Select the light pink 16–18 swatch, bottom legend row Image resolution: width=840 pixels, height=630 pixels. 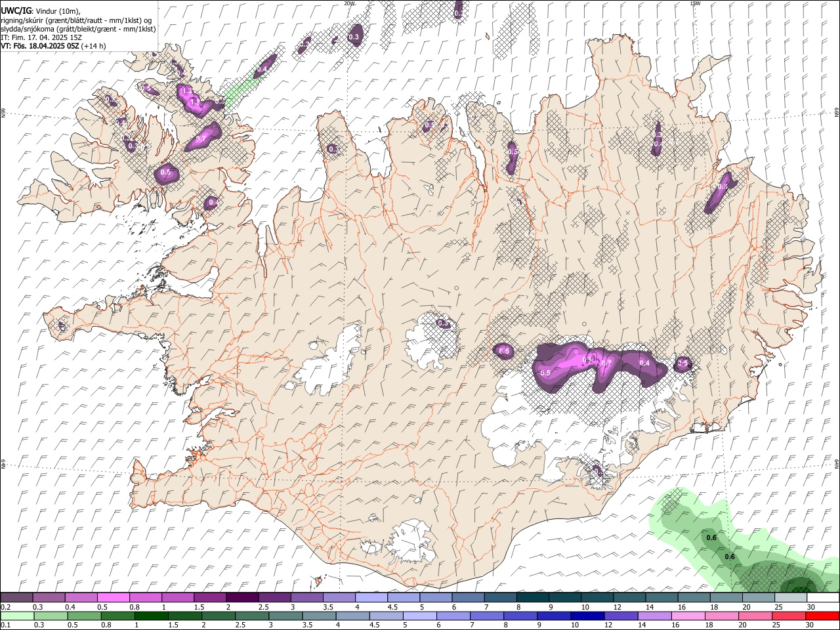[x=689, y=616]
